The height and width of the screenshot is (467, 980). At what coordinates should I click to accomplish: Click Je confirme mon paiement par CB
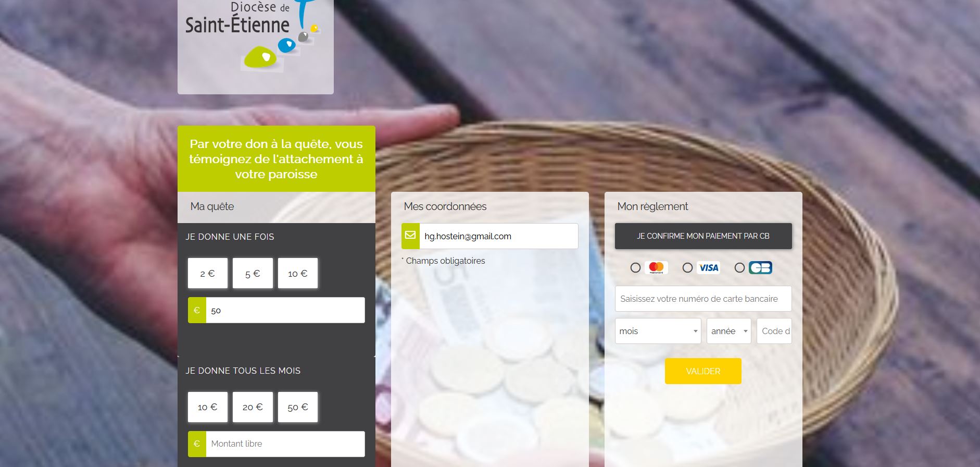pyautogui.click(x=703, y=236)
